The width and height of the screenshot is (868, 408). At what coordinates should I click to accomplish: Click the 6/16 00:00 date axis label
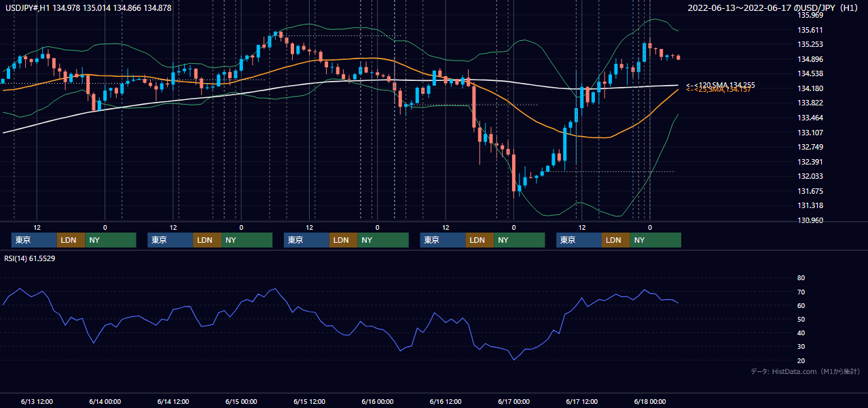[x=378, y=401]
